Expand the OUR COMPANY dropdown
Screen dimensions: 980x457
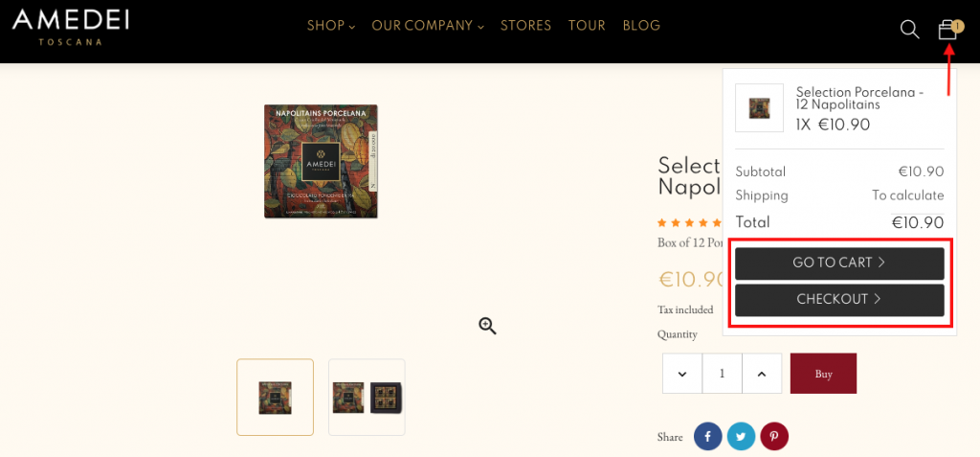coord(428,26)
